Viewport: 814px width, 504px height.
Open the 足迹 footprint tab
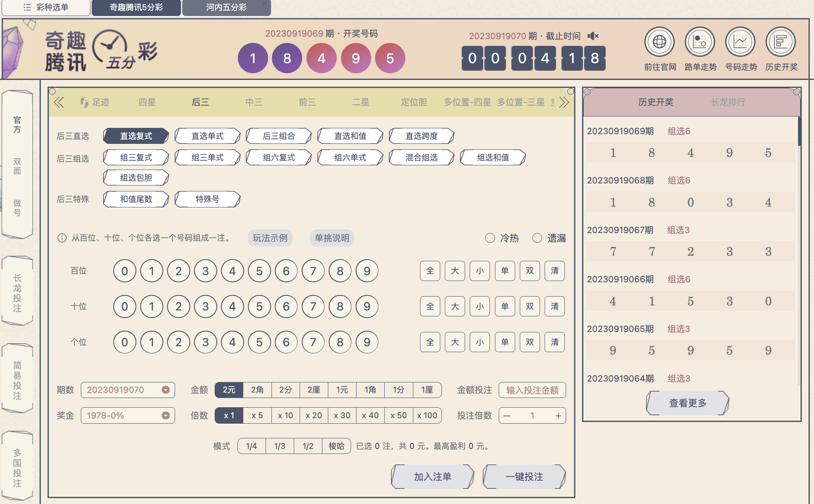(94, 102)
